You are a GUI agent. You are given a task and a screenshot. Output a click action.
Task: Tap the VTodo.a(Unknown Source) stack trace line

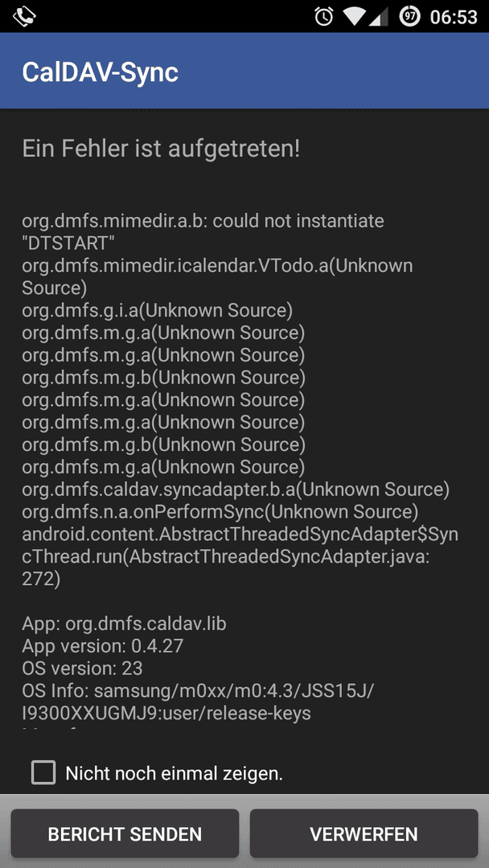click(218, 276)
